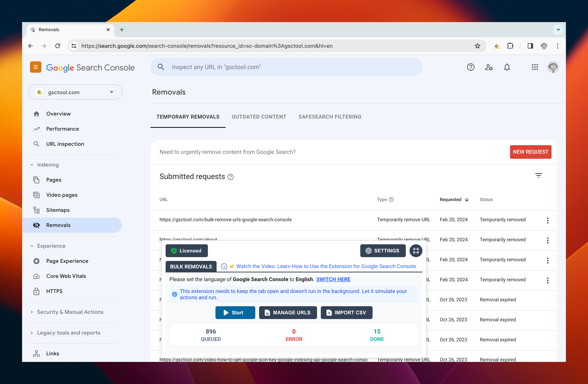Open the Google apps grid icon
This screenshot has height=384, width=588.
pos(535,67)
